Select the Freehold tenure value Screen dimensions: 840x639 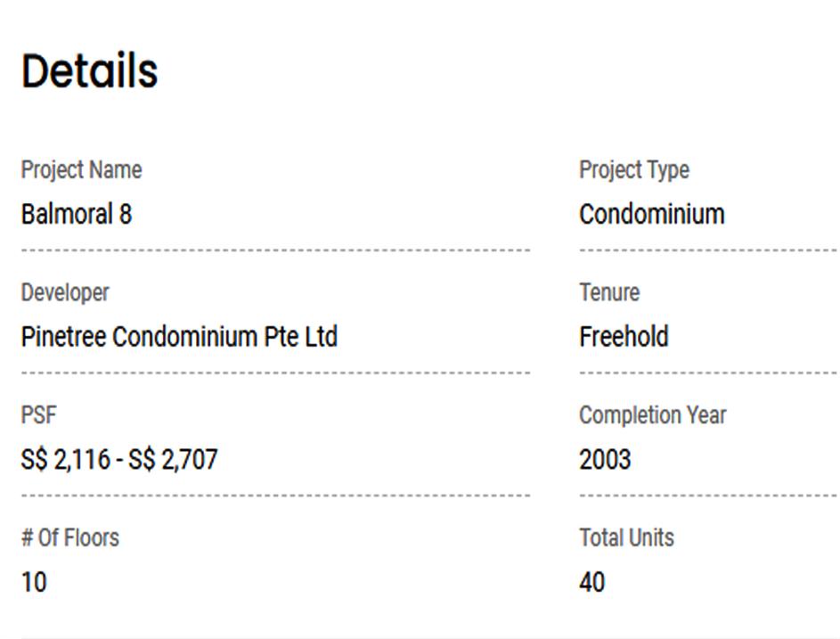[624, 337]
